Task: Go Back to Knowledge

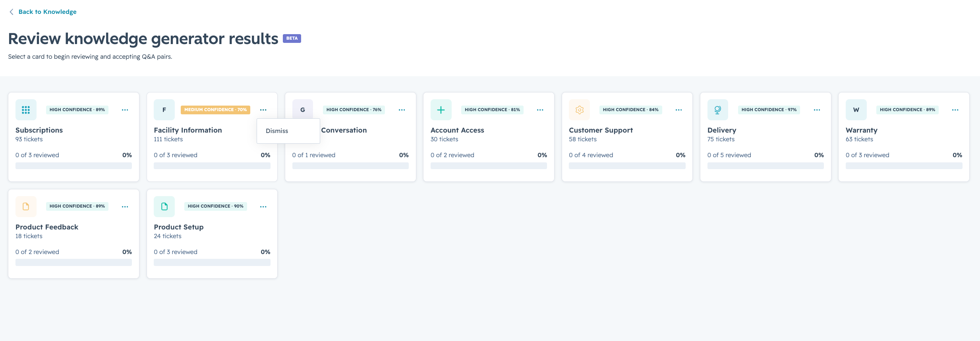Action: (47, 12)
